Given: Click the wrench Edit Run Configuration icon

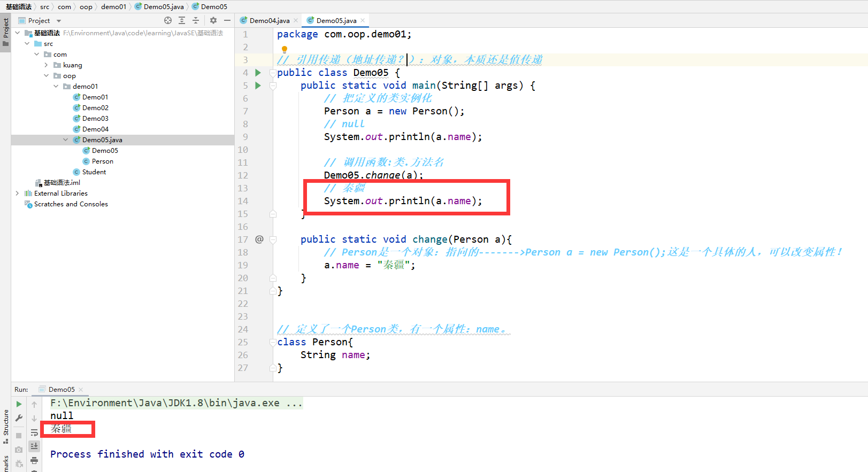Looking at the screenshot, I should click(x=19, y=418).
